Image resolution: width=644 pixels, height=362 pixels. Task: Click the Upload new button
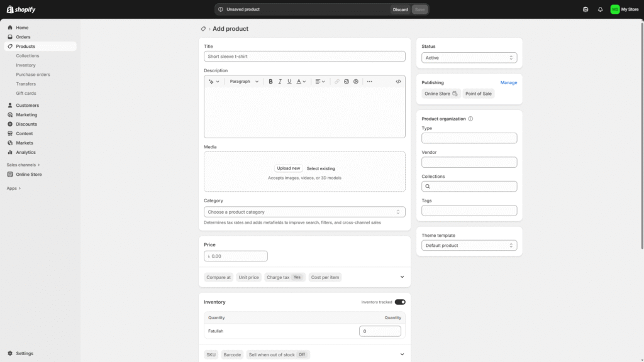(289, 168)
